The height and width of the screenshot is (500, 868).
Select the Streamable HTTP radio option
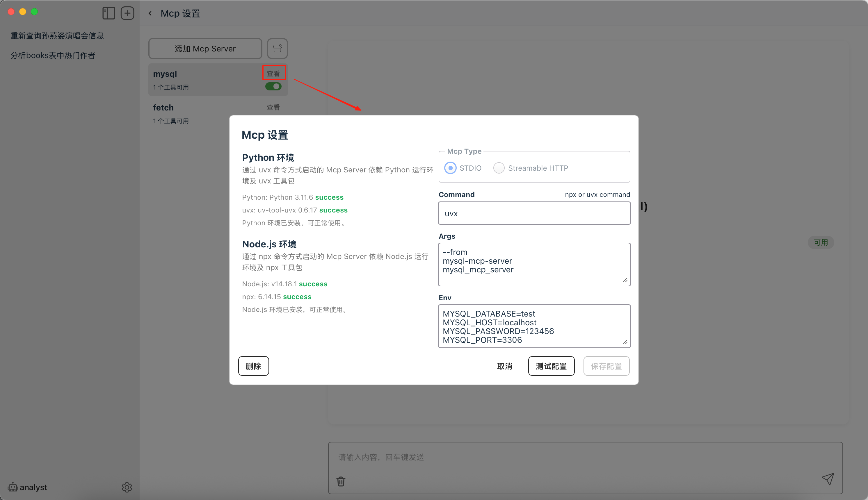(x=499, y=168)
